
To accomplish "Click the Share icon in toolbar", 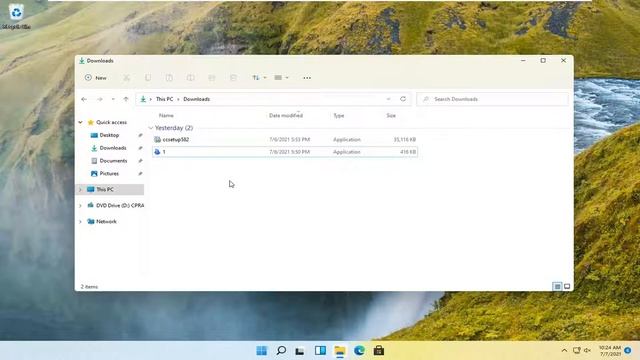I will click(211, 78).
